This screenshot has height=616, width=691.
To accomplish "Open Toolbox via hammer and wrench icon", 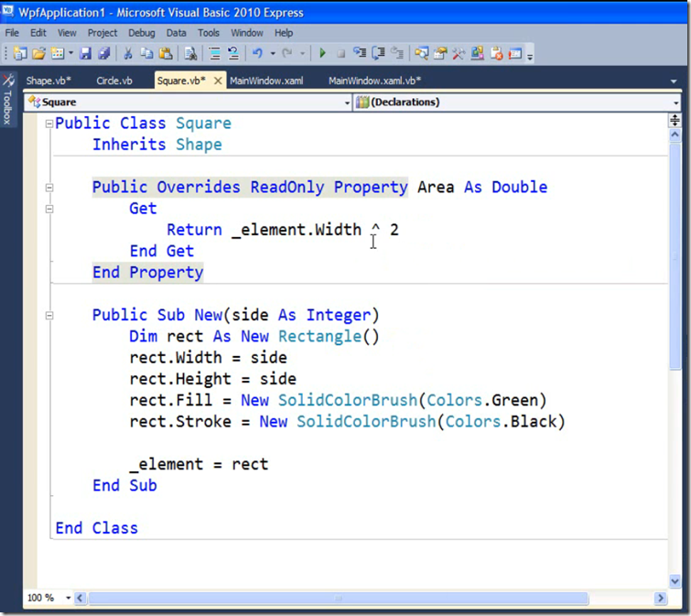I will point(459,53).
